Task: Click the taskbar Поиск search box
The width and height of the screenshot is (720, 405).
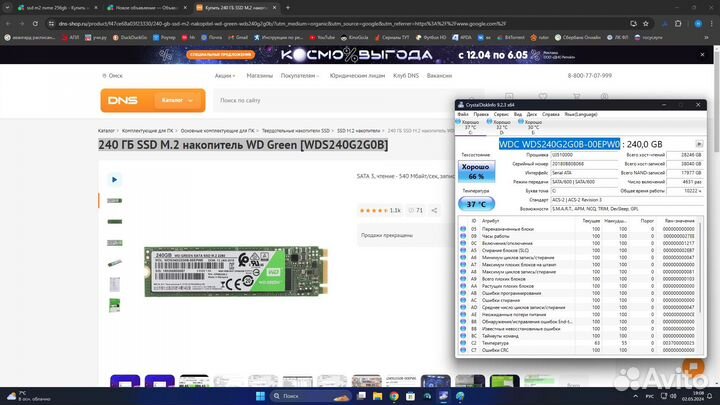Action: pyautogui.click(x=310, y=396)
